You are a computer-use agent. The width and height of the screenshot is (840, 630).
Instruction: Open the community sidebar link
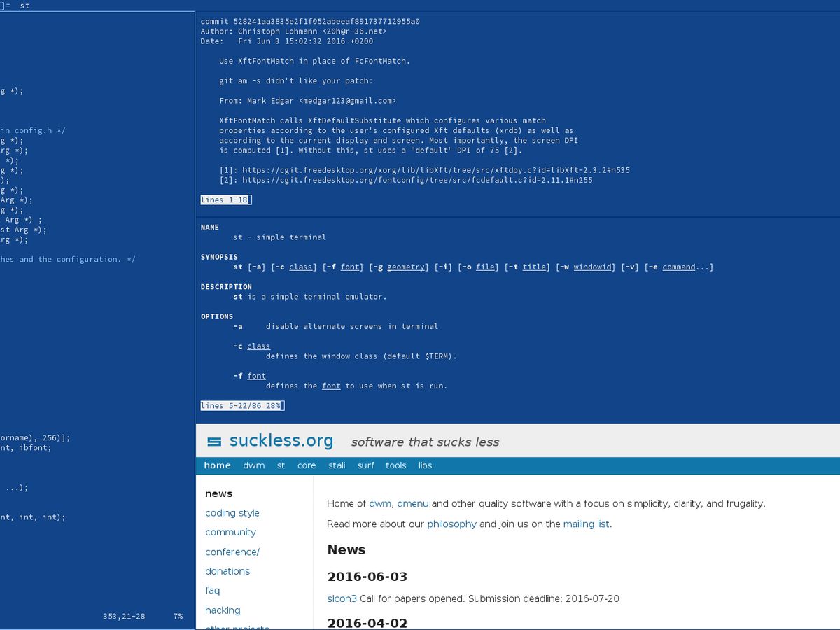click(231, 533)
